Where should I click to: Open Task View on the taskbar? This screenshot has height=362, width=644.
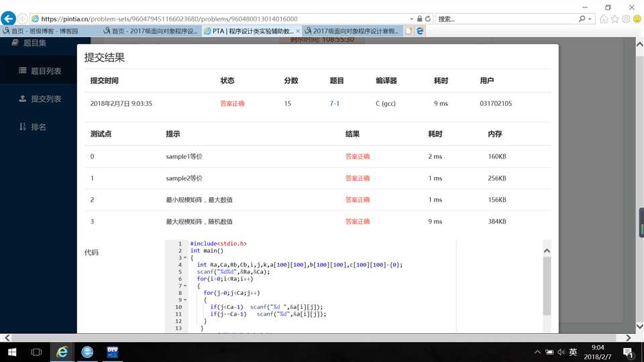36,352
